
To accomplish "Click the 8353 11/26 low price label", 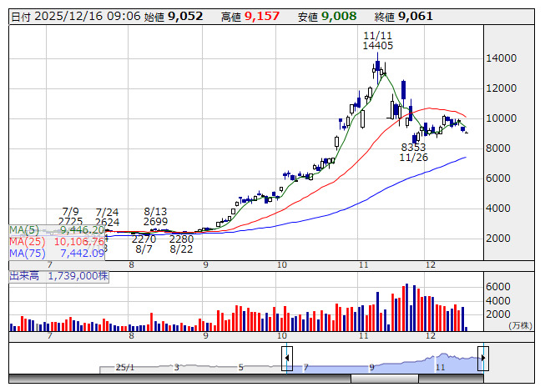I will coord(414,153).
